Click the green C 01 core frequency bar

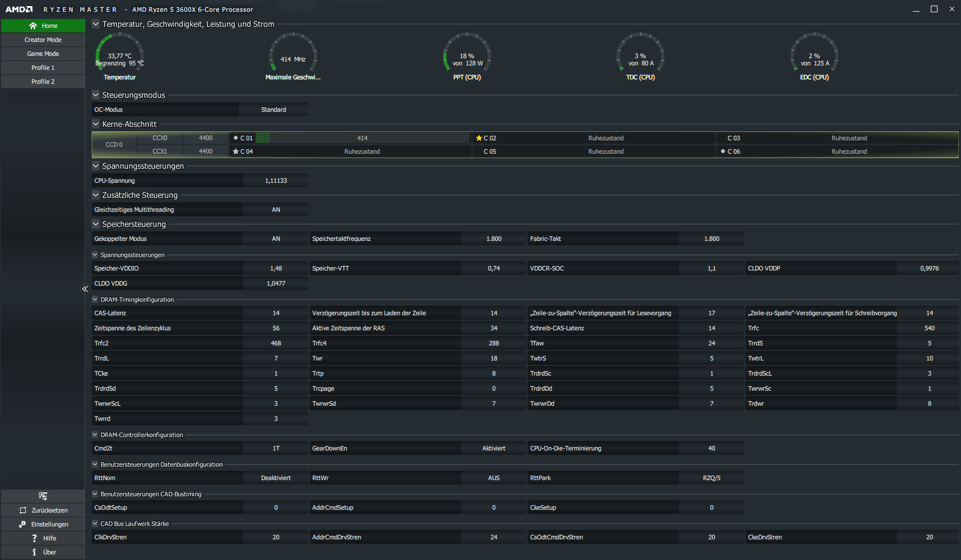click(262, 138)
